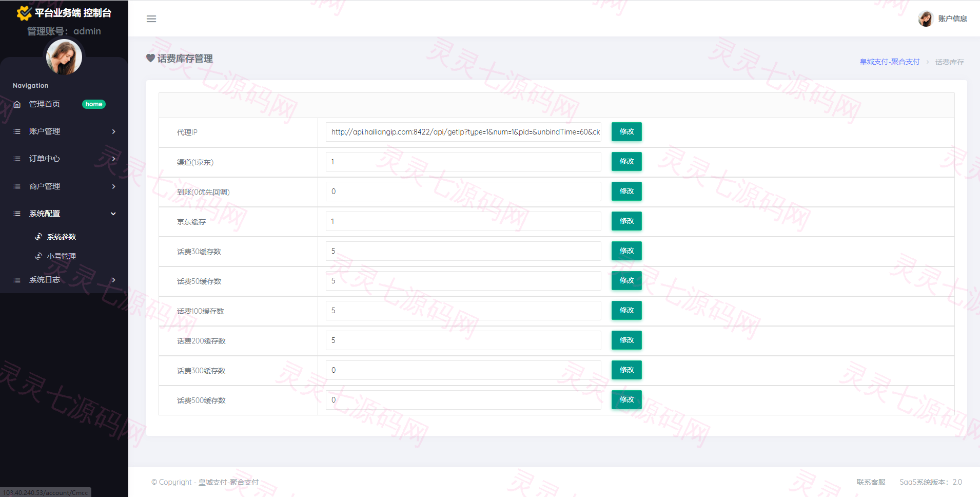Click 修改 button for 到账(0优先回调)
This screenshot has width=980, height=497.
[626, 191]
